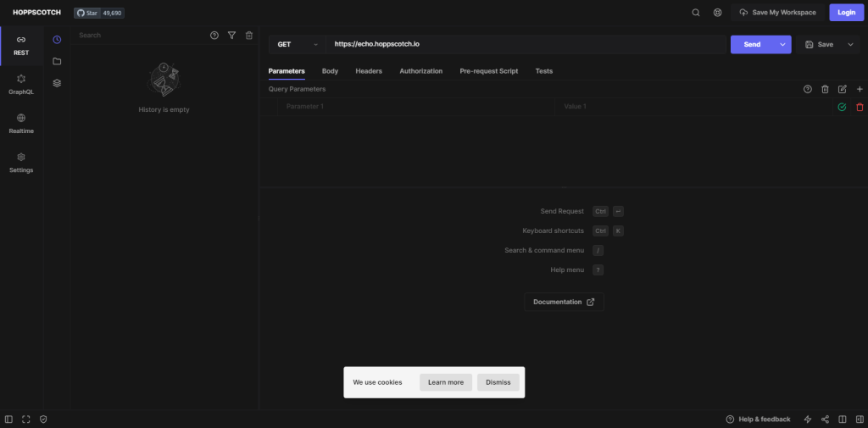Open history help question icon
The image size is (868, 428).
point(214,35)
